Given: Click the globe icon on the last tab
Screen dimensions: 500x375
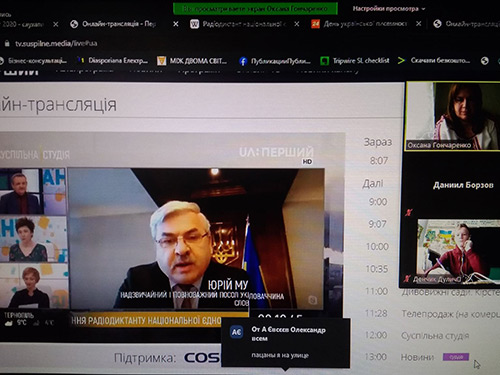Looking at the screenshot, I should pos(437,24).
